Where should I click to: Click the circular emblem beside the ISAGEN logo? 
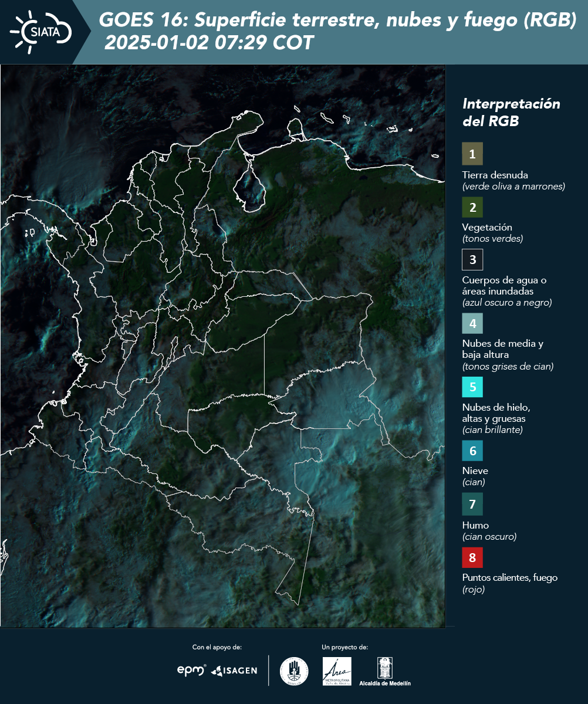coord(294,671)
